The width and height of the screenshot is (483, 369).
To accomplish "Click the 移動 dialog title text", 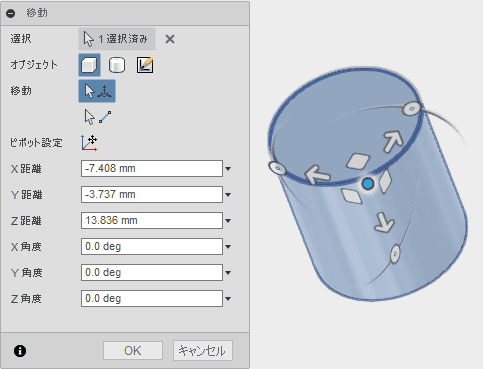I will (x=37, y=13).
